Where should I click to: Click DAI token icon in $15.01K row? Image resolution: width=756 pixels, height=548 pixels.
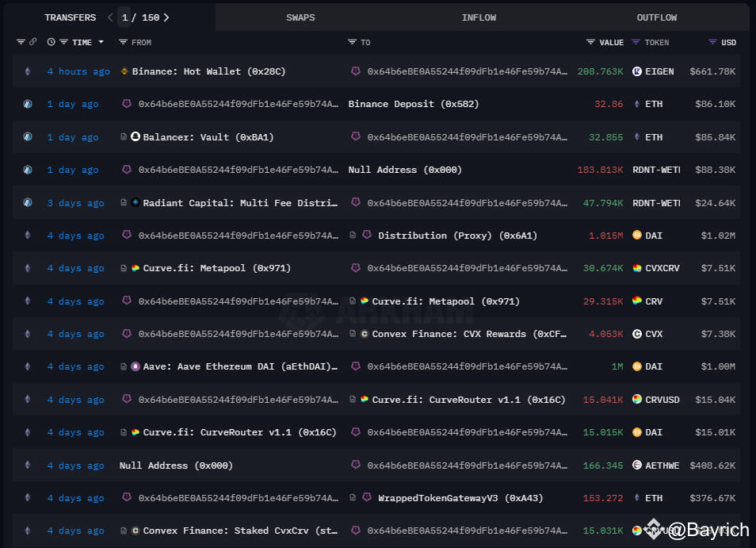coord(637,432)
